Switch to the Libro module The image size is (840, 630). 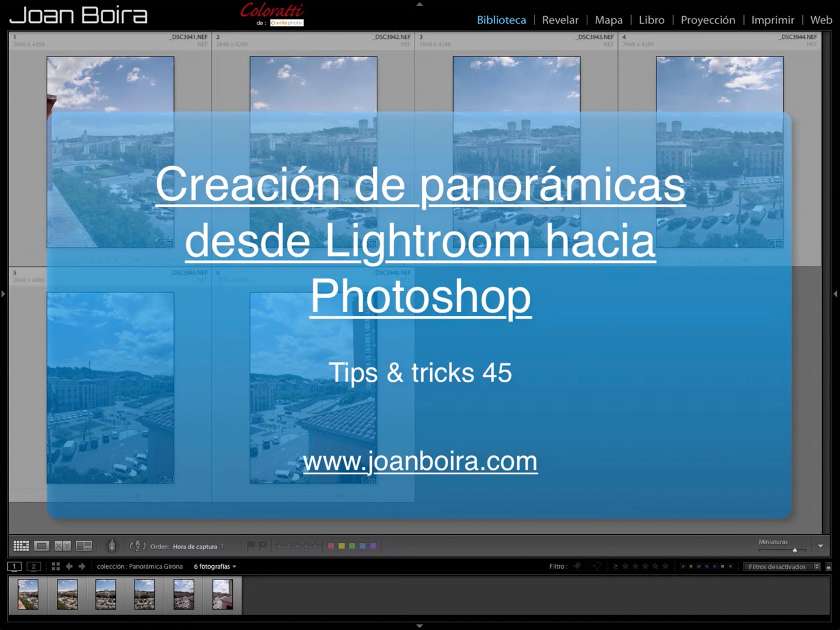pos(652,20)
